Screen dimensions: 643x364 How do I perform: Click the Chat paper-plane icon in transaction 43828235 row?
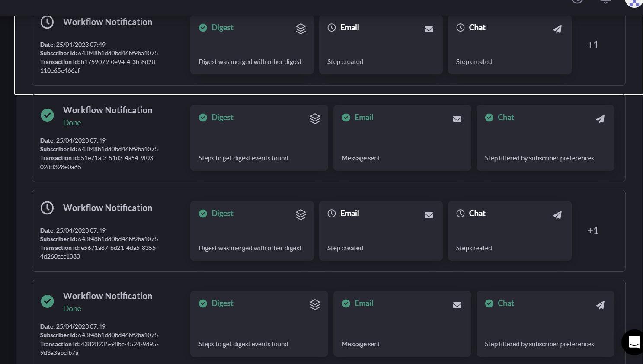pos(600,305)
